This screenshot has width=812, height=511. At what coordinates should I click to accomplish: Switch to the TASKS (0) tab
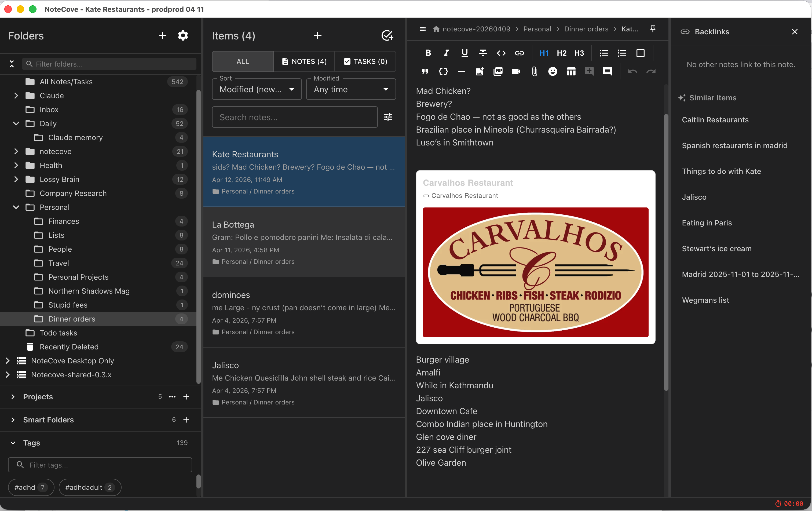[x=365, y=61]
